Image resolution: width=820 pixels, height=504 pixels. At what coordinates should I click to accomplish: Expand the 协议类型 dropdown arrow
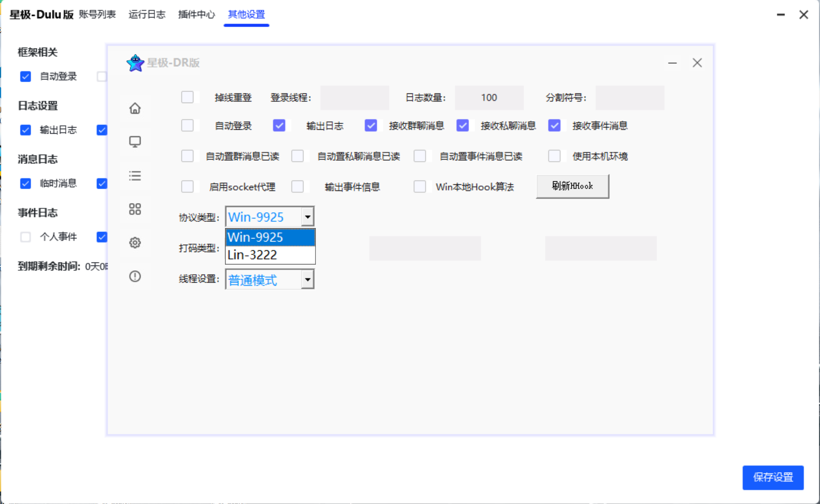point(308,217)
